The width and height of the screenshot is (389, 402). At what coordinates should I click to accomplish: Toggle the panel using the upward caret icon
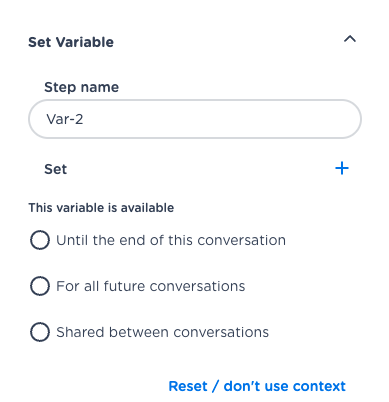350,39
